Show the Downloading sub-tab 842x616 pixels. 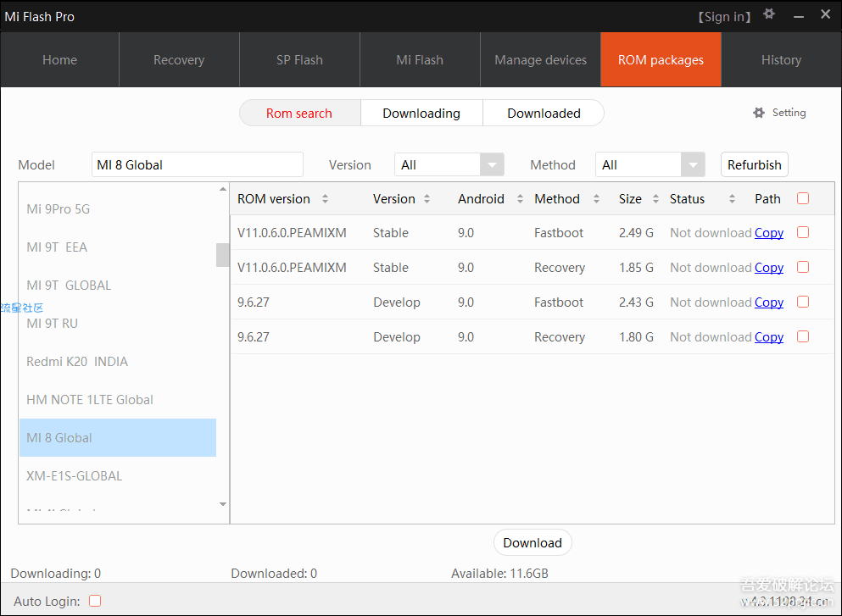(421, 114)
